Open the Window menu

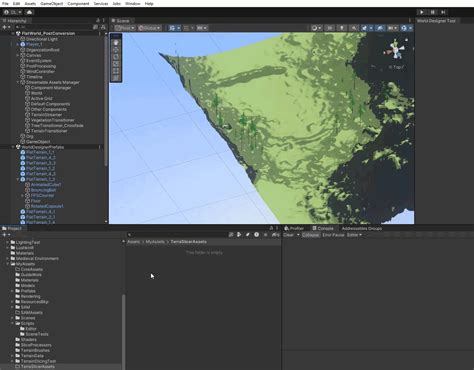pos(132,4)
